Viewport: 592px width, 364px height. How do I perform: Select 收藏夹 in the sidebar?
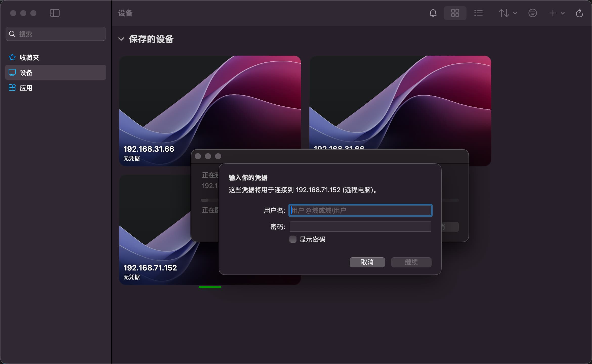tap(29, 58)
